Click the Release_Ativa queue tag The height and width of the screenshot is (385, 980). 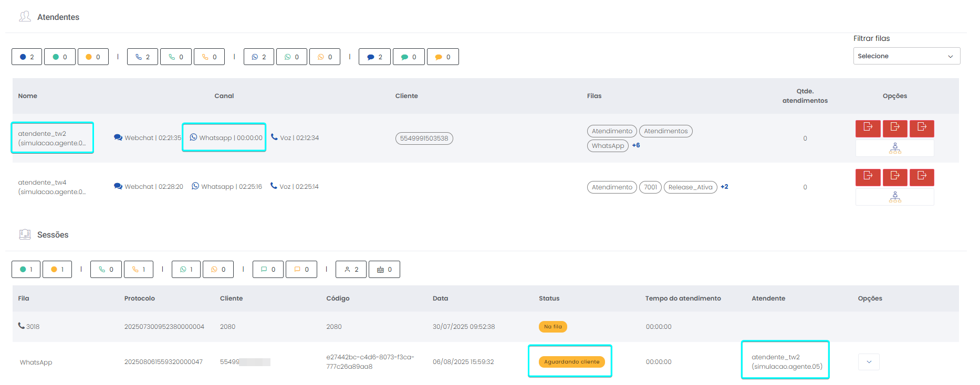(x=690, y=187)
